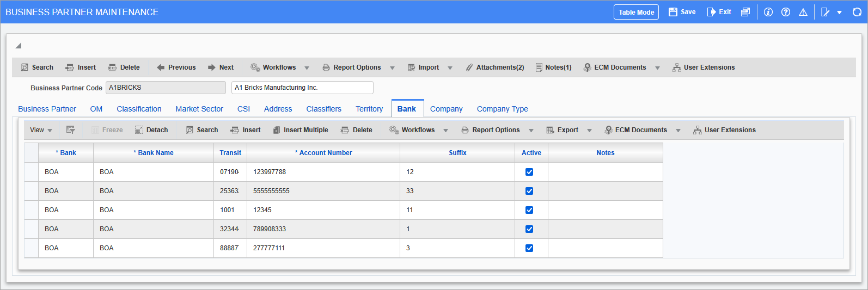Screen dimensions: 868x290
Task: Click the warning triangle icon
Action: click(803, 12)
